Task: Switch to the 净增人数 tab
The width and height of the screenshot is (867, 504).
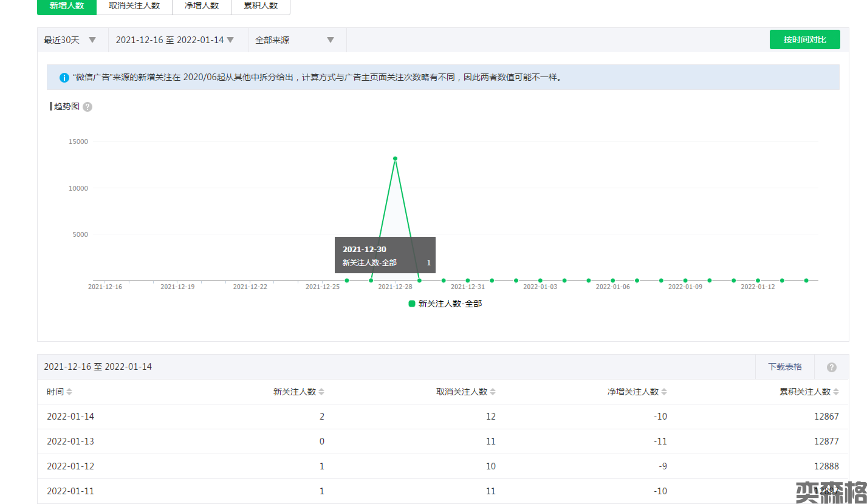Action: 202,6
